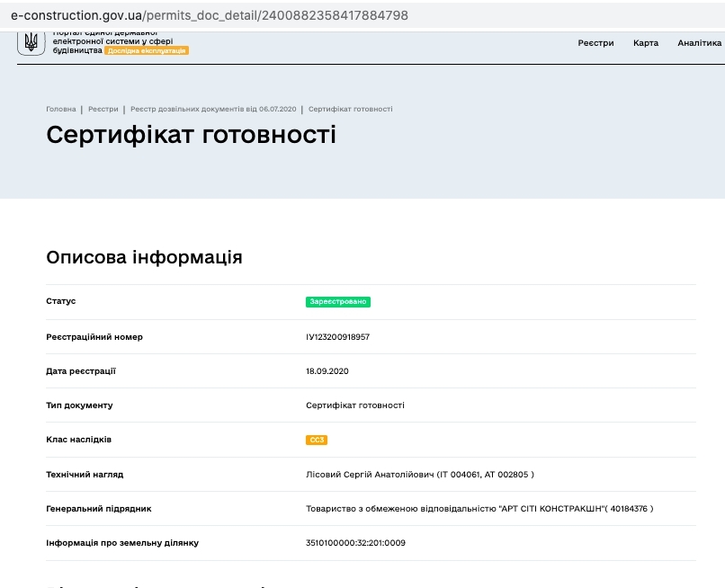725x588 pixels.
Task: Click the Статус row label
Action: (x=61, y=301)
